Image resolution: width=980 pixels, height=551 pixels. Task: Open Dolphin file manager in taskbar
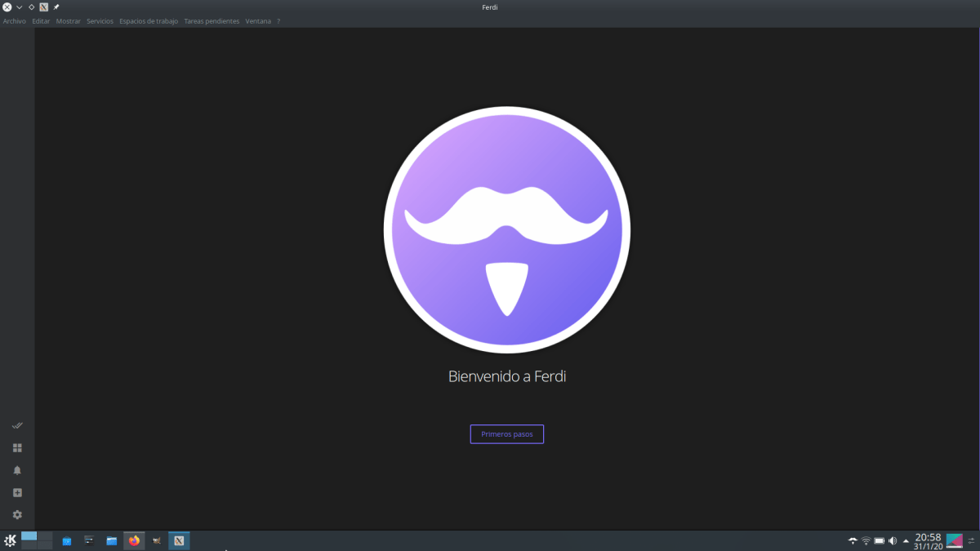[x=112, y=540]
